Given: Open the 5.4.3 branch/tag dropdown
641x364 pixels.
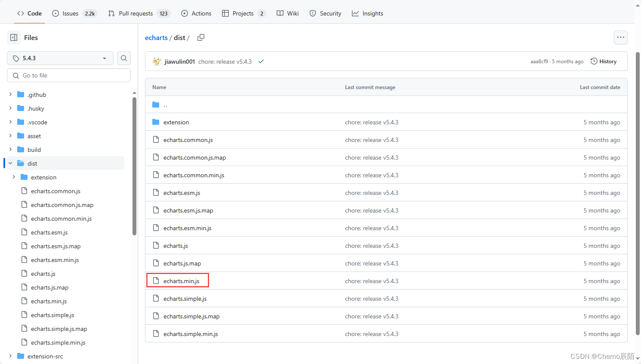Looking at the screenshot, I should [x=60, y=58].
